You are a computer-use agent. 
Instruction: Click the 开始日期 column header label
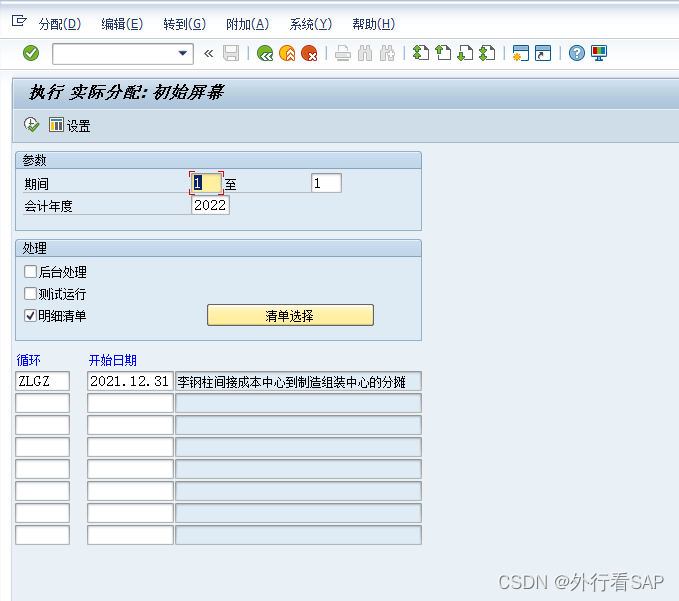(x=113, y=360)
